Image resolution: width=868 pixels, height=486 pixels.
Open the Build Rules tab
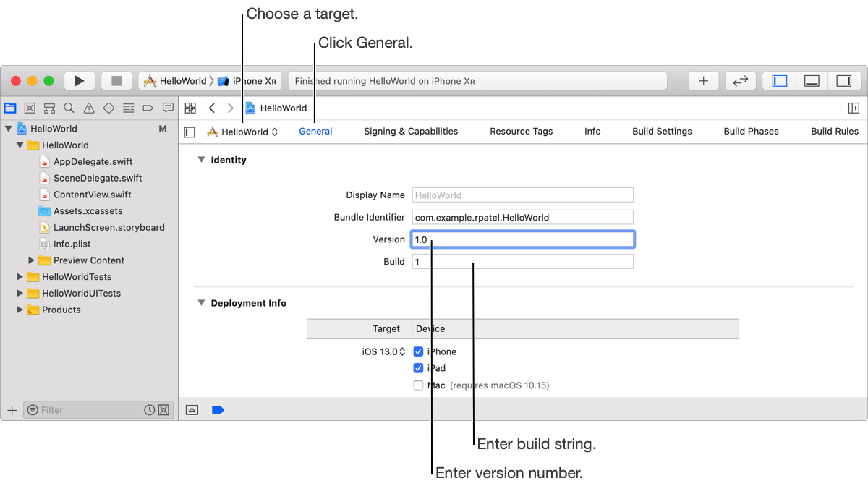pyautogui.click(x=835, y=131)
